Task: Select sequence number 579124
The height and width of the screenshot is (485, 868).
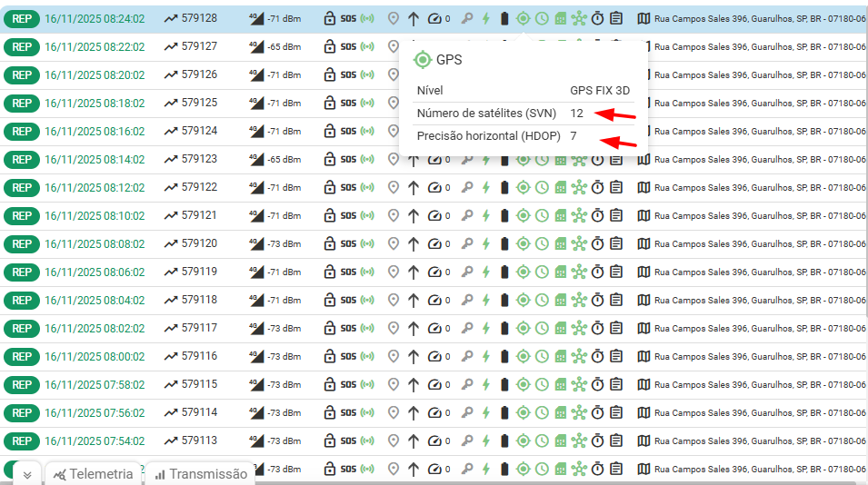Action: point(199,131)
